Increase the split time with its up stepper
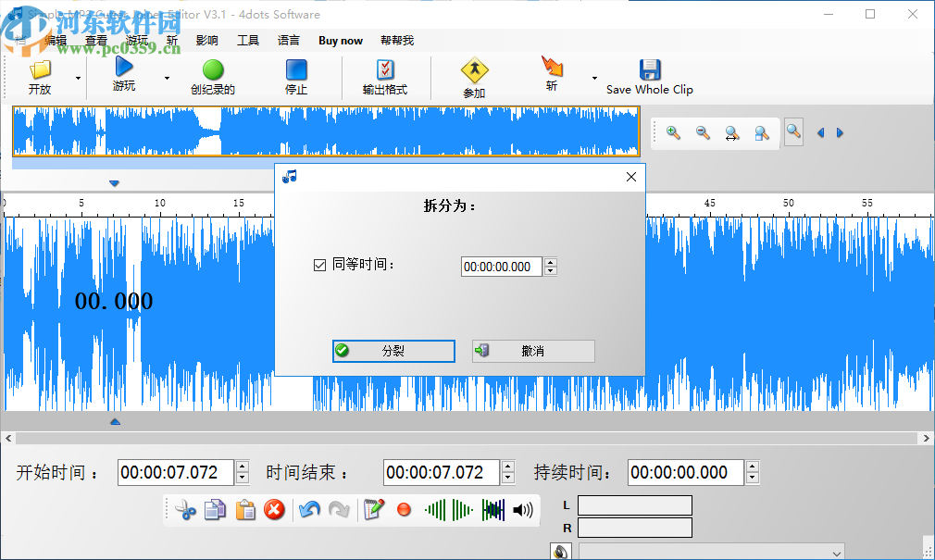The width and height of the screenshot is (935, 560). (551, 262)
